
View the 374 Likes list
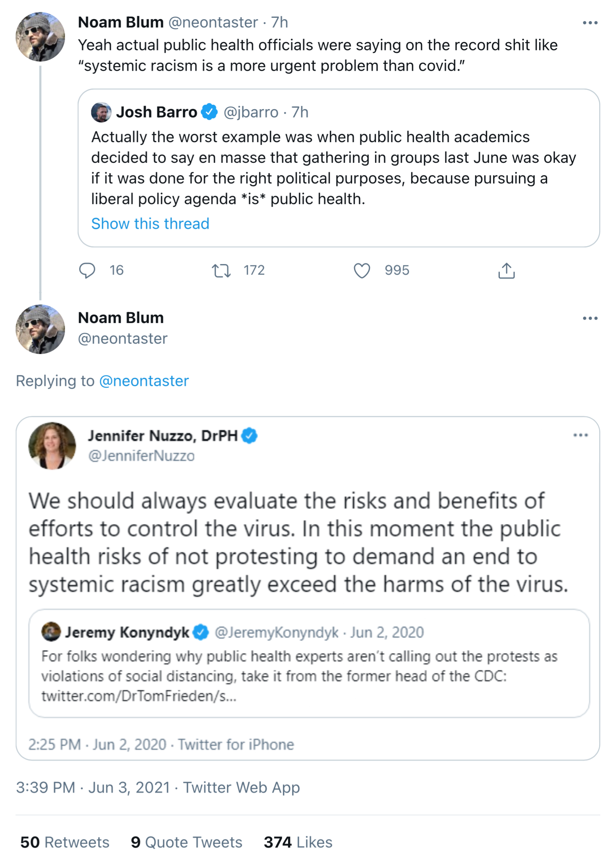(x=298, y=842)
